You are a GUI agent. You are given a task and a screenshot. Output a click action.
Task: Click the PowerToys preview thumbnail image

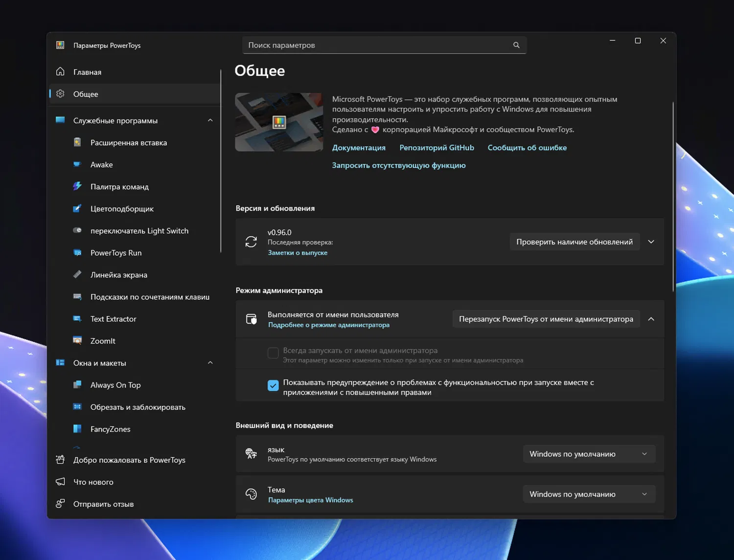(279, 122)
